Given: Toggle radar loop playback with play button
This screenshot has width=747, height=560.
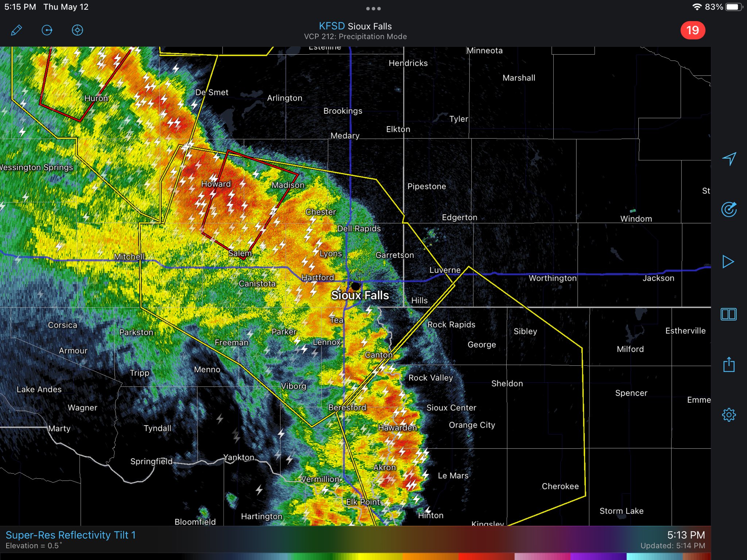Looking at the screenshot, I should pos(729,261).
